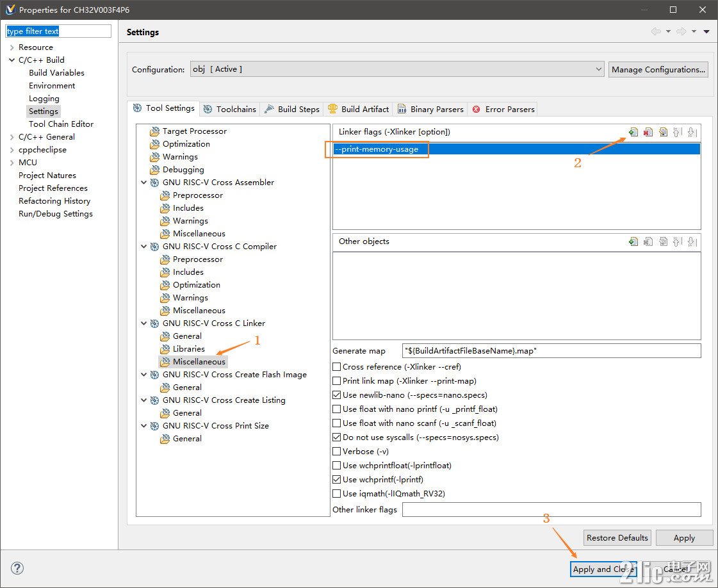The width and height of the screenshot is (718, 588).
Task: Collapse GNU RISC-V Cross Assembler node
Action: click(143, 183)
